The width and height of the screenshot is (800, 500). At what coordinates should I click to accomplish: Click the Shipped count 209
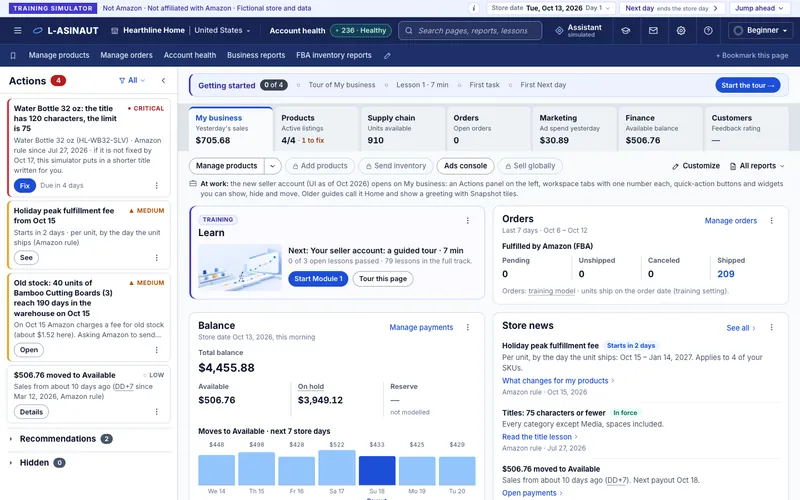point(726,274)
